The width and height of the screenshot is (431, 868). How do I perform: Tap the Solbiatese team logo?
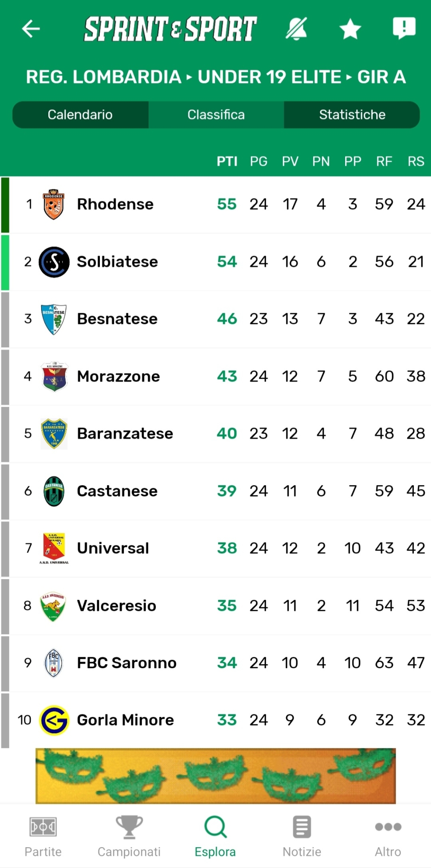point(54,262)
